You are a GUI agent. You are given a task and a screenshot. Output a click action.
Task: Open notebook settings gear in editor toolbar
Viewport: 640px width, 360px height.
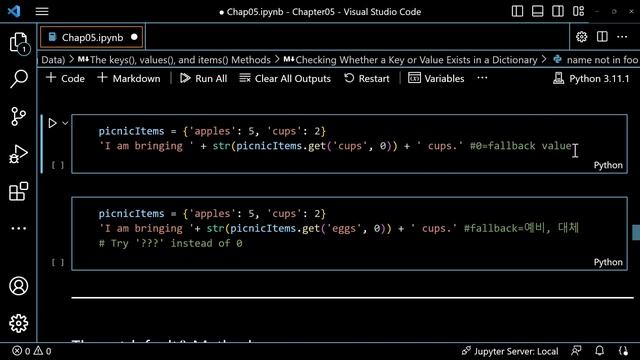click(x=581, y=37)
